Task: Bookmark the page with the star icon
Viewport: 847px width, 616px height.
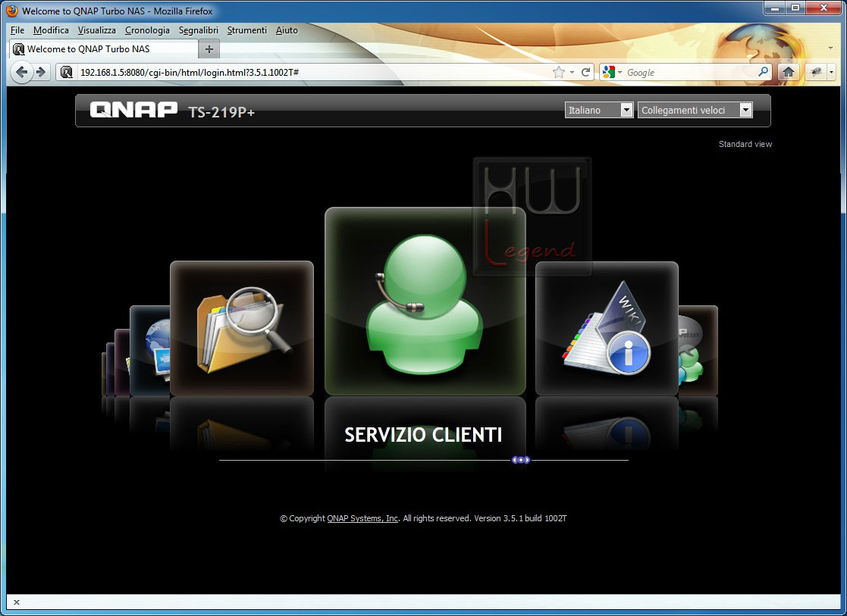Action: (559, 72)
